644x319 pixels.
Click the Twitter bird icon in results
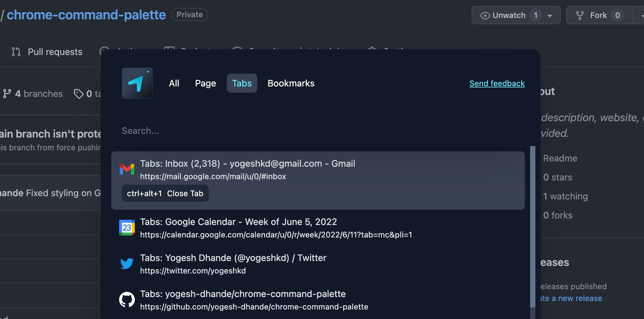127,264
